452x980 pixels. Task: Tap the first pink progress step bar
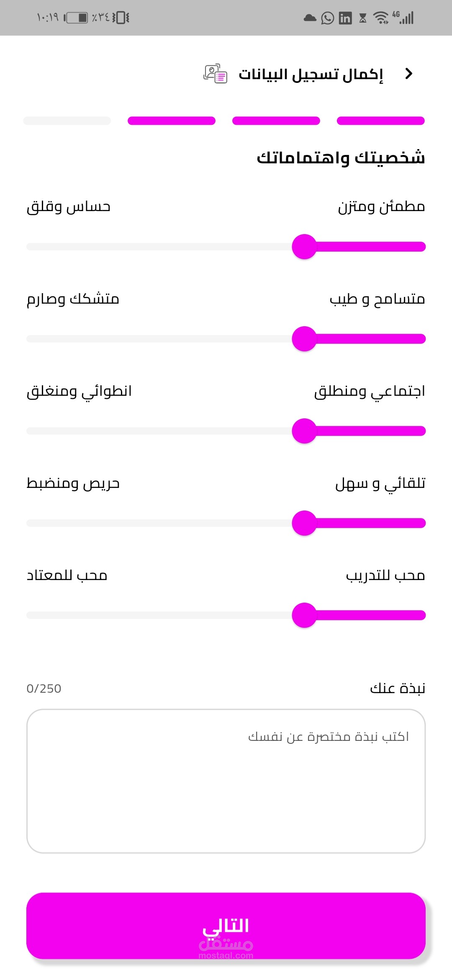pyautogui.click(x=380, y=121)
